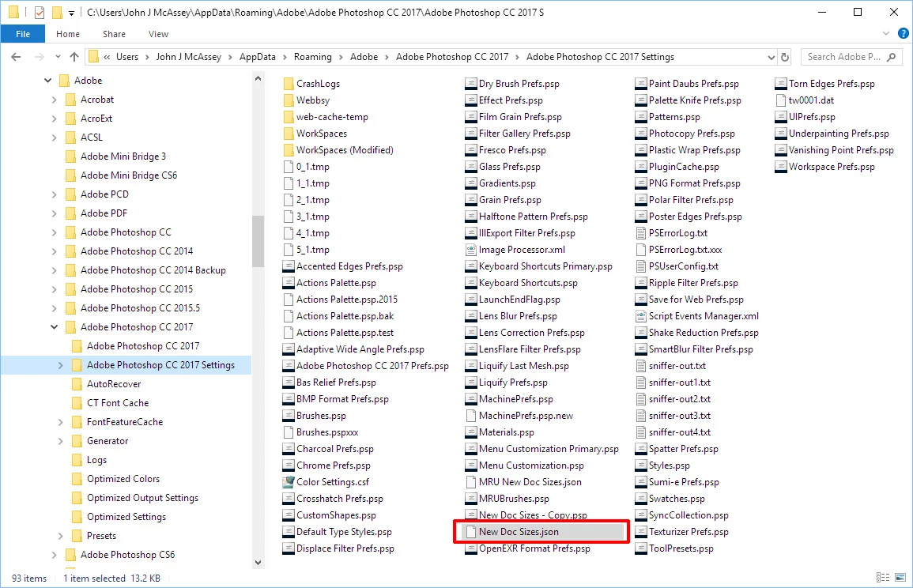Select Keyboard Shortcuts.psp file icon
This screenshot has height=588, width=913.
tap(471, 283)
